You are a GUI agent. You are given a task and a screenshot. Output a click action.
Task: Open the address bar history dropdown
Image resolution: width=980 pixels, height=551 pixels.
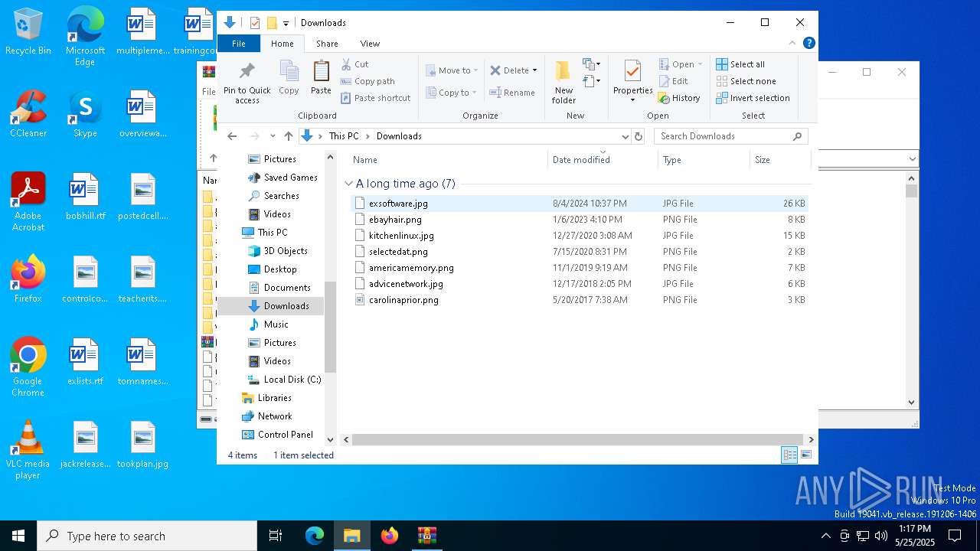[x=625, y=136]
